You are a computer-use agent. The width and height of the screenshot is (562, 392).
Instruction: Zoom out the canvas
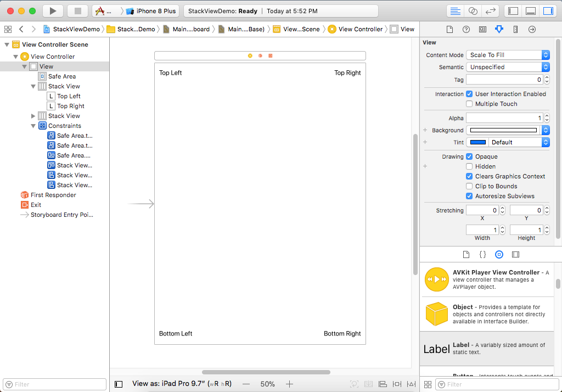pyautogui.click(x=246, y=384)
